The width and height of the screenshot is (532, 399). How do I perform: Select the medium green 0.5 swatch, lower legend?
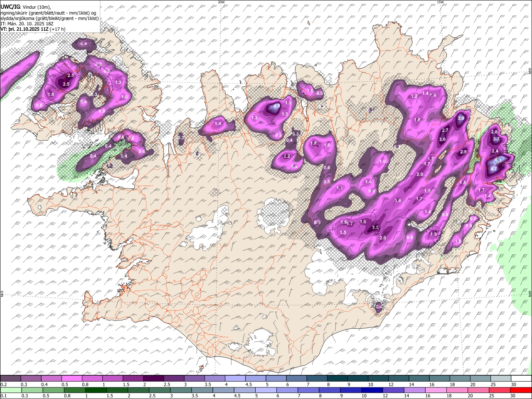click(x=53, y=390)
